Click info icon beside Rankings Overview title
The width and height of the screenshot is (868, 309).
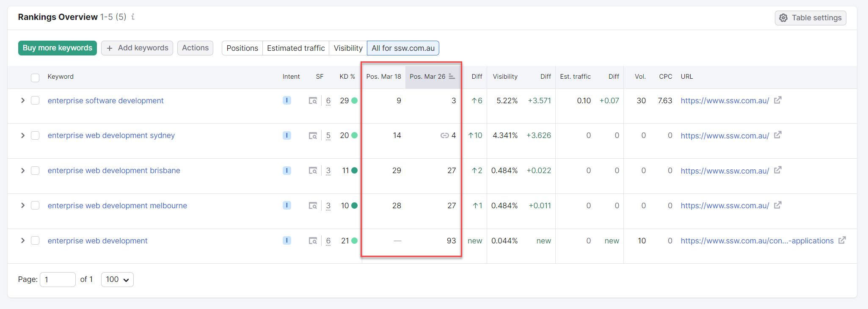[x=133, y=17]
